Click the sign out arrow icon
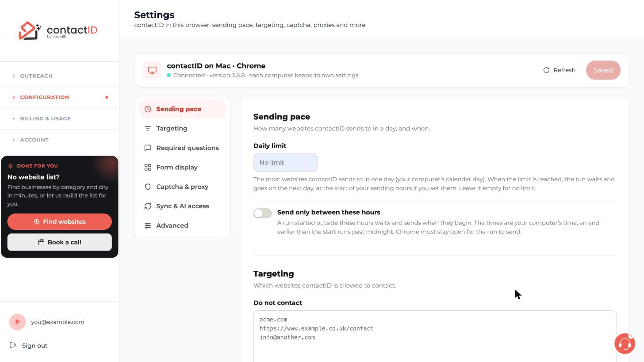 pyautogui.click(x=13, y=346)
